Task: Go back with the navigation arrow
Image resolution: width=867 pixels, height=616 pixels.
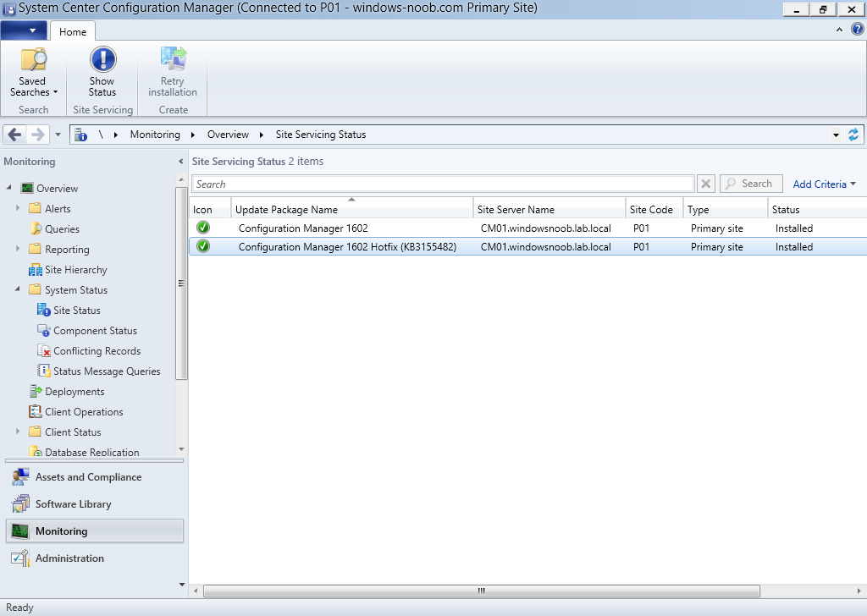Action: coord(14,135)
